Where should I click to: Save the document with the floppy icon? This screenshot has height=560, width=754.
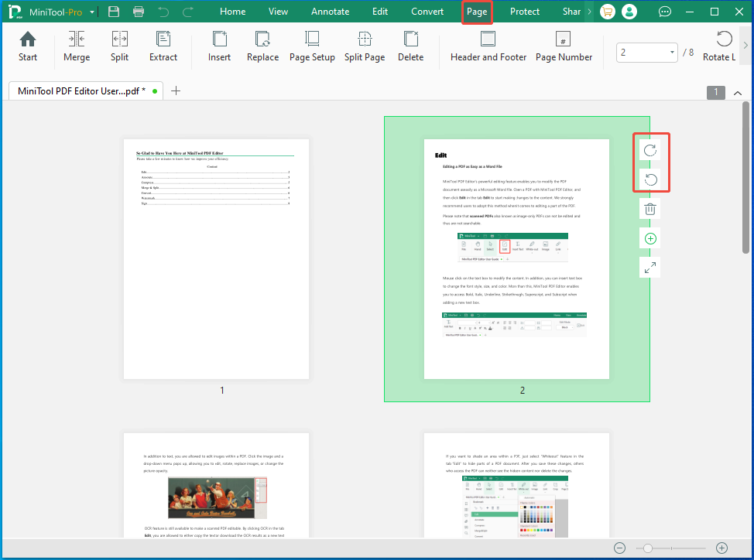[x=114, y=12]
